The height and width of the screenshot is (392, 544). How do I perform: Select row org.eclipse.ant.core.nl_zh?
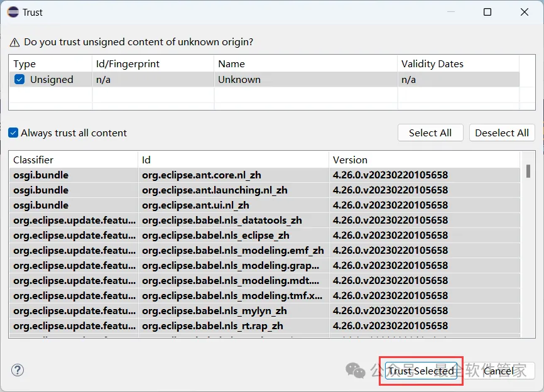point(264,175)
